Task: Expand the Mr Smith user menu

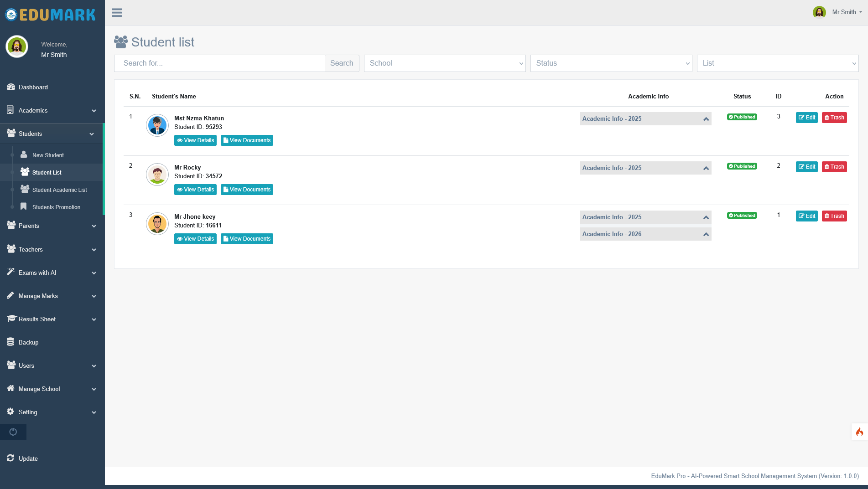Action: [x=845, y=12]
